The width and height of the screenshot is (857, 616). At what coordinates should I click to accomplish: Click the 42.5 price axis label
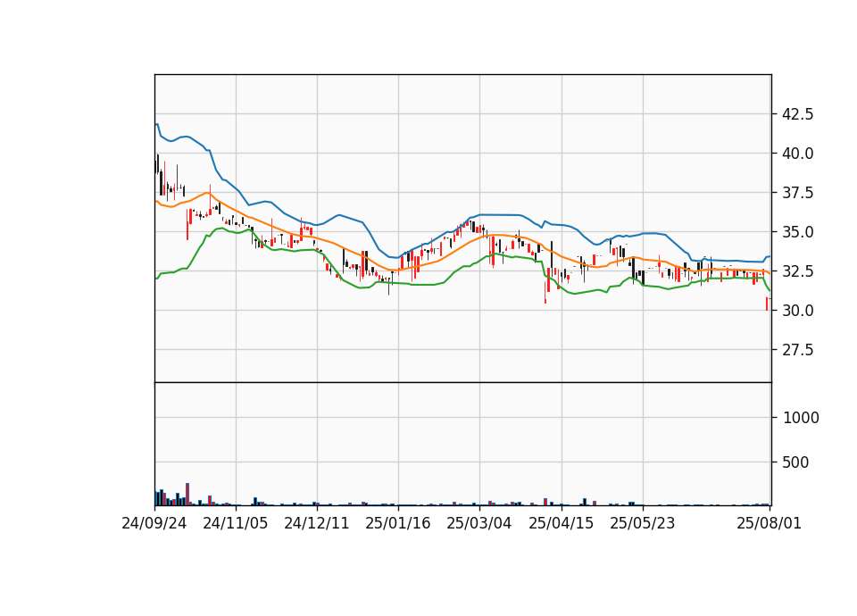(x=798, y=114)
